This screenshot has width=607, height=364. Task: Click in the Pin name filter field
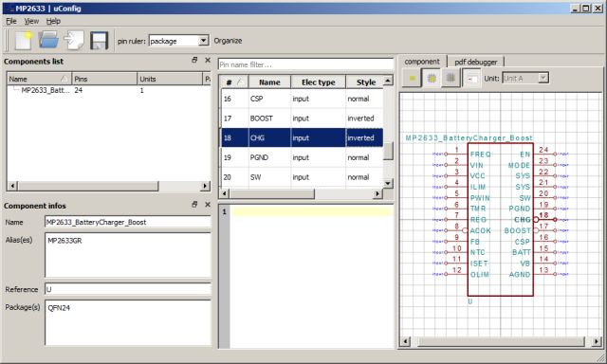305,64
